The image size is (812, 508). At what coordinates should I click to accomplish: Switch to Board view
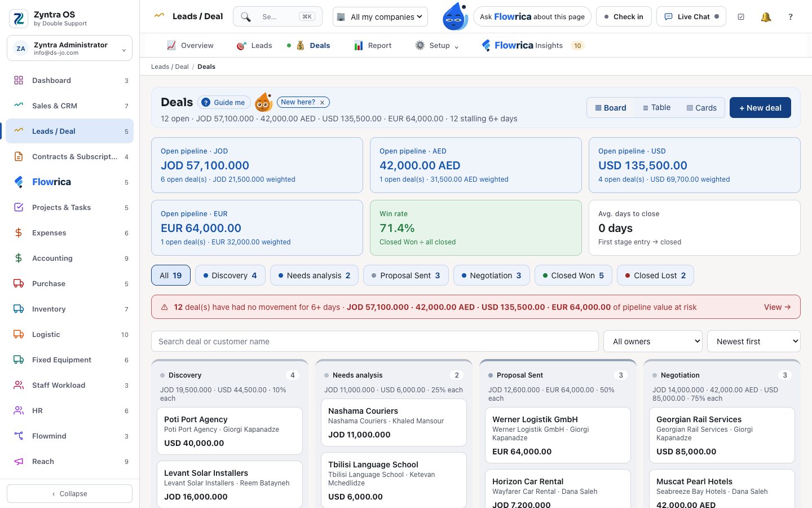tap(611, 108)
